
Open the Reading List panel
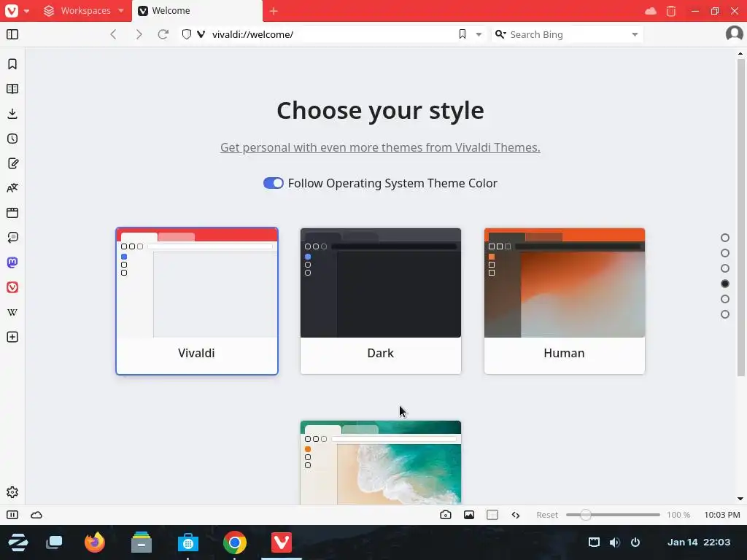tap(12, 89)
